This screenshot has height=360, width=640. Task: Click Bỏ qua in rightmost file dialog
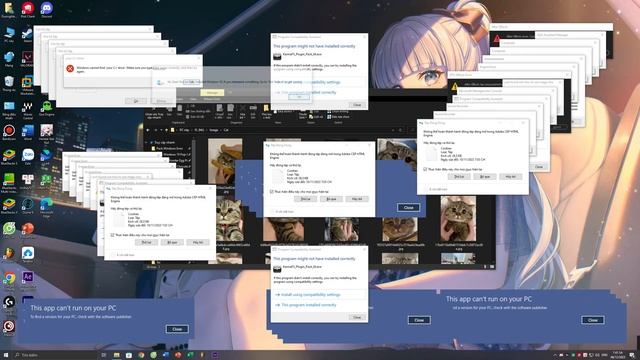point(484,176)
